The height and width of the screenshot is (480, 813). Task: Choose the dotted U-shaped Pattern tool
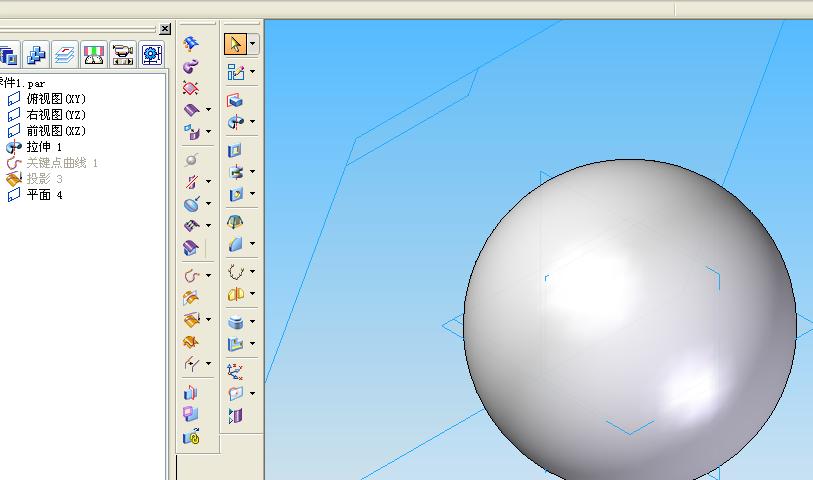(235, 272)
